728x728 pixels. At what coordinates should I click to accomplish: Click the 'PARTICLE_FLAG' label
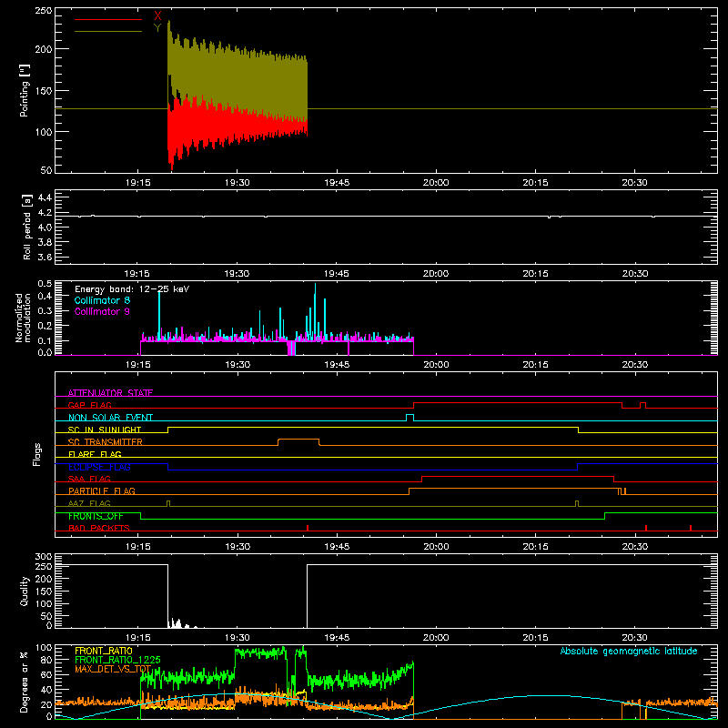[x=102, y=491]
